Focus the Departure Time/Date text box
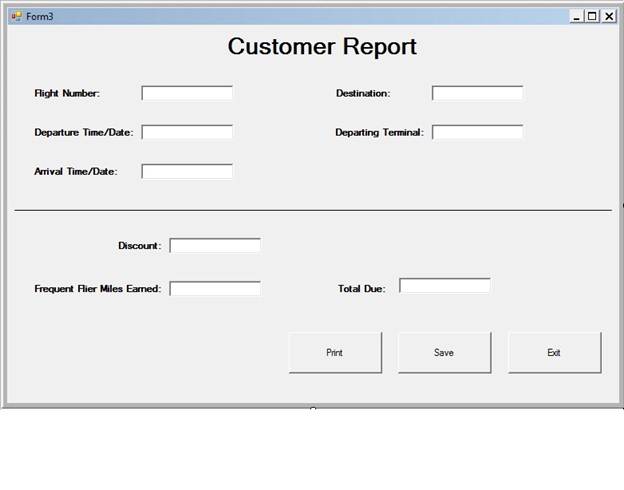624x490 pixels. click(x=187, y=132)
